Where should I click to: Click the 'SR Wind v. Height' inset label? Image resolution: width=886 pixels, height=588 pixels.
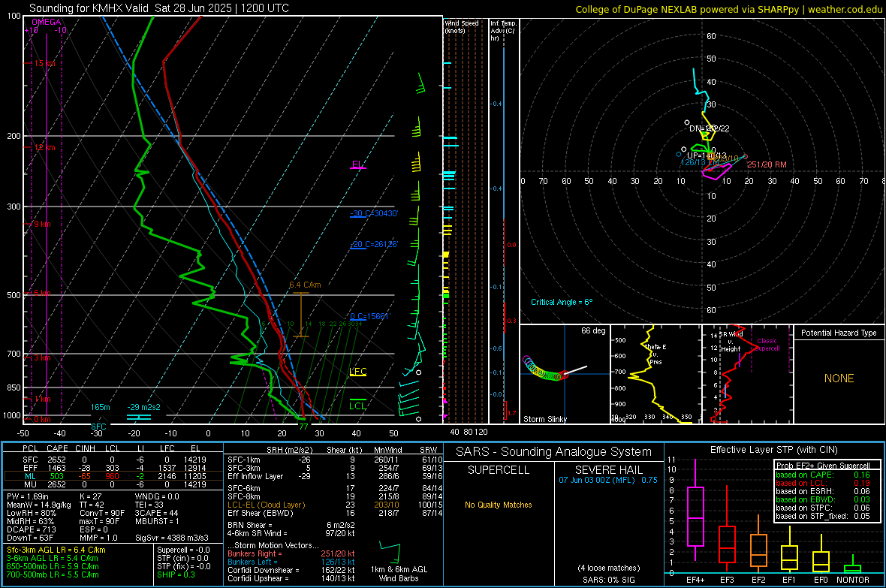click(x=731, y=342)
